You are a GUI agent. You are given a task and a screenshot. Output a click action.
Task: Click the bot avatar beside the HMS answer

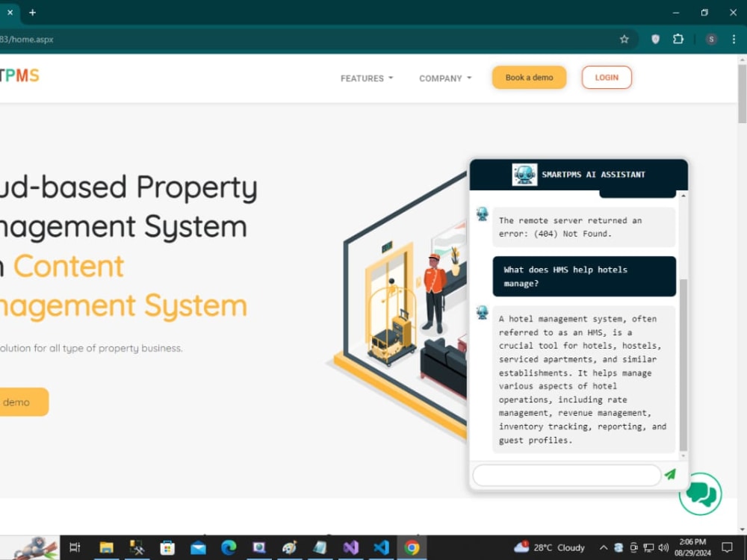482,312
